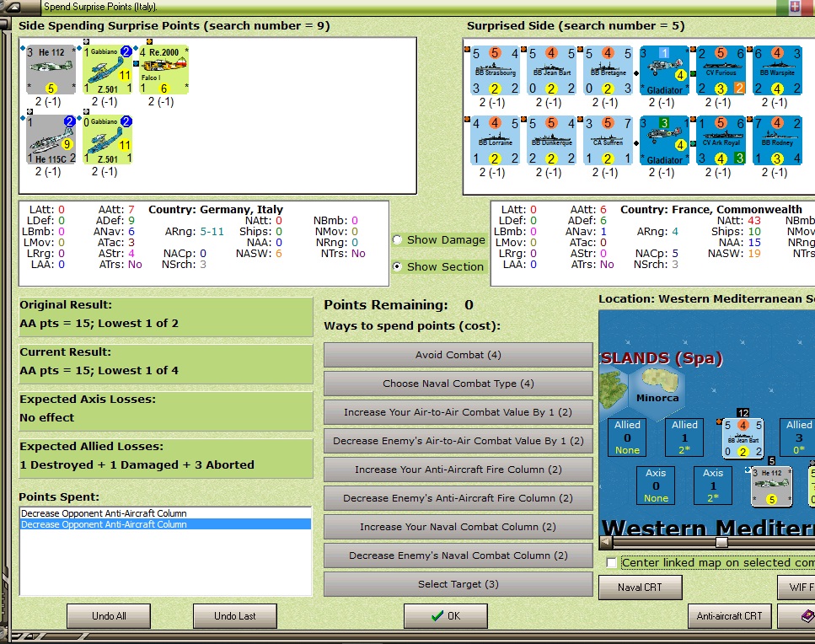Click the Undo Last button

tap(235, 616)
